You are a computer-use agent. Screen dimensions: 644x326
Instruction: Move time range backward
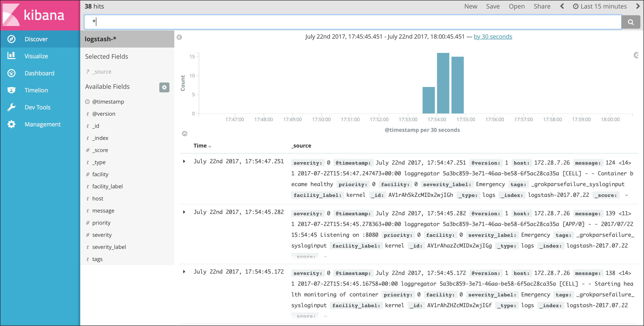pyautogui.click(x=562, y=6)
